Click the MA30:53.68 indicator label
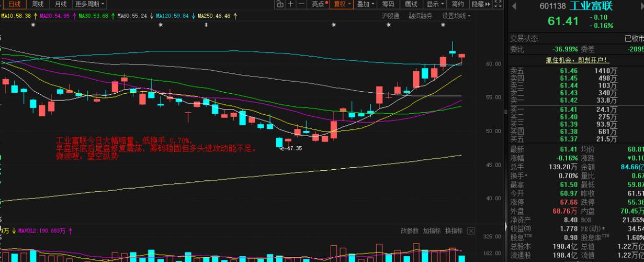This screenshot has width=644, height=262. pyautogui.click(x=94, y=16)
